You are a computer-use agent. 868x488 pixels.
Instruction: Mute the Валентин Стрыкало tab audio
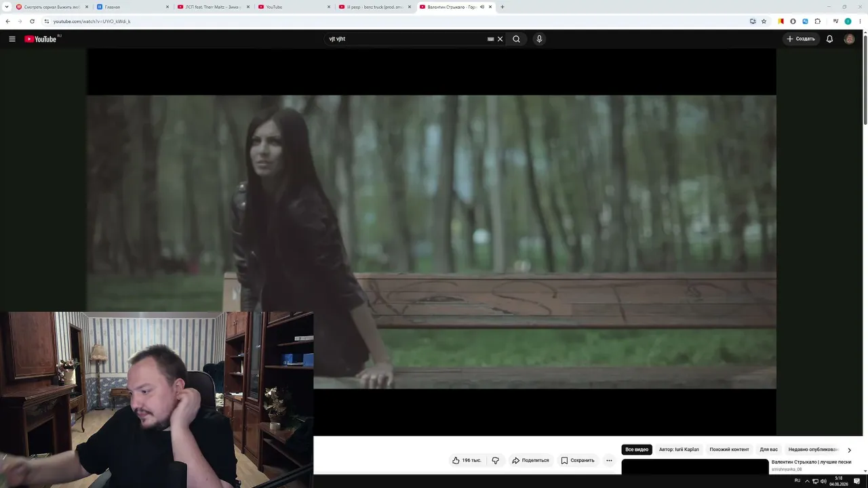[482, 7]
